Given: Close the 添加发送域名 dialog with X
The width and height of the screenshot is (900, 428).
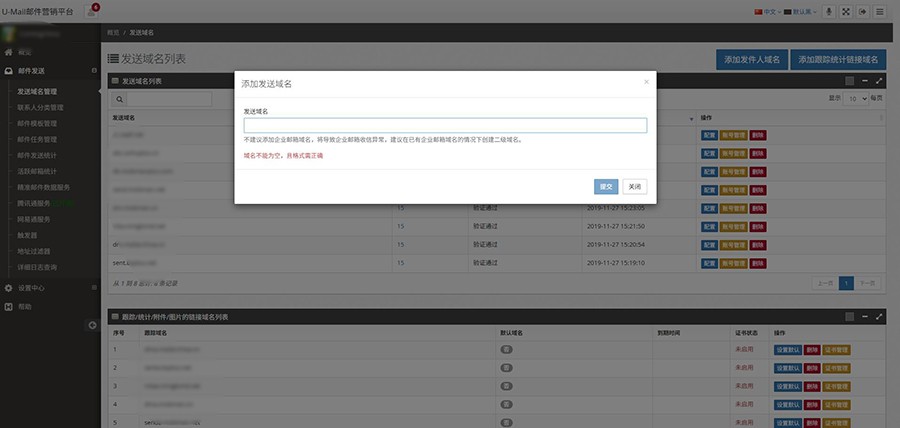Looking at the screenshot, I should [646, 82].
